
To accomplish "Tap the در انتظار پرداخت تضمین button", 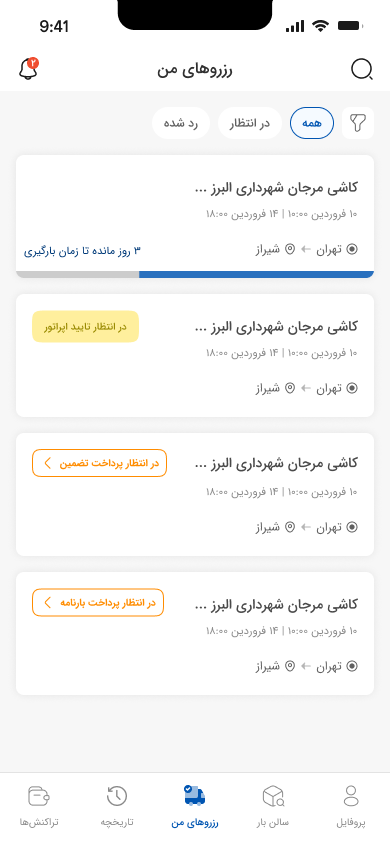I will coord(100,463).
